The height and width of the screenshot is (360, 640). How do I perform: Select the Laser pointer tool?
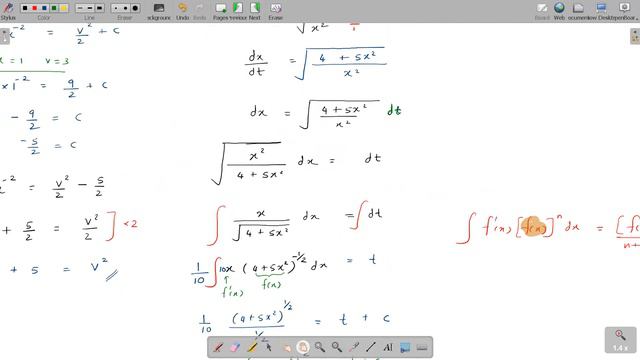pyautogui.click(x=354, y=347)
